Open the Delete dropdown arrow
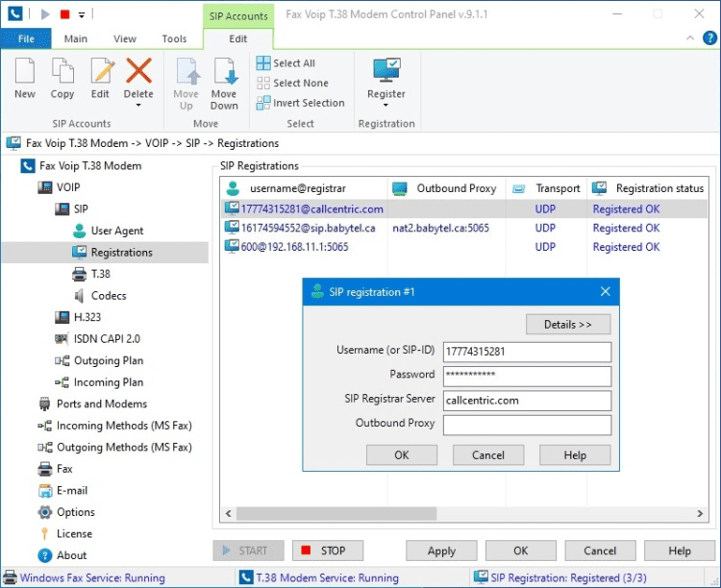The width and height of the screenshot is (721, 588). [138, 106]
